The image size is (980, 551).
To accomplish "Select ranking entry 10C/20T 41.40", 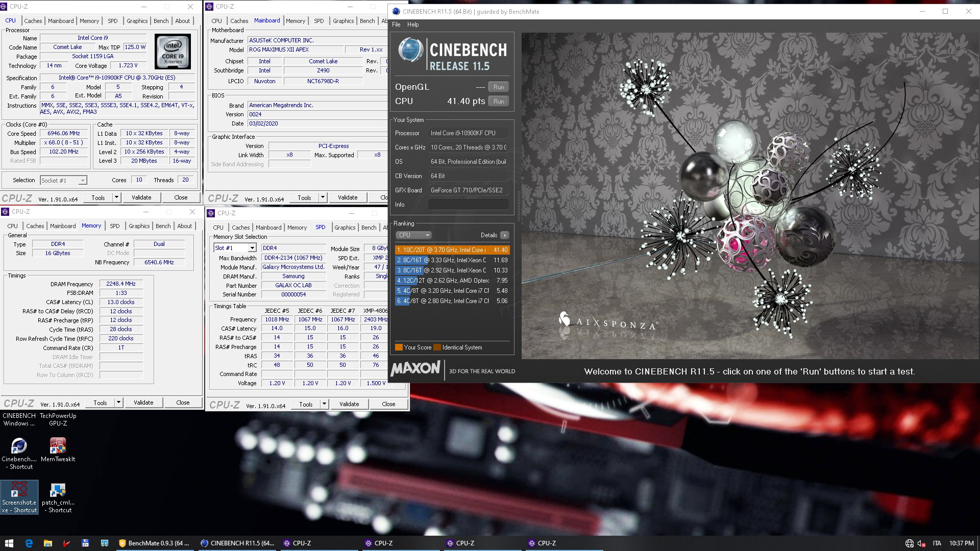I will 452,250.
